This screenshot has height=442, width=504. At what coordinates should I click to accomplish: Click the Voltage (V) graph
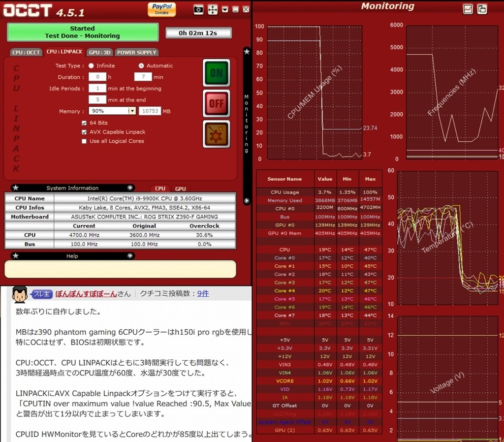pos(447,379)
